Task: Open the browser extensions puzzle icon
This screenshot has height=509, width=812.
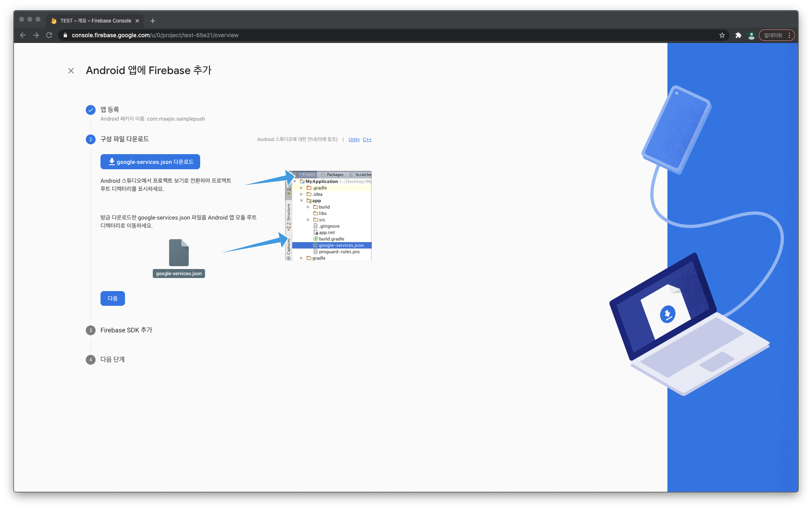Action: click(x=738, y=35)
